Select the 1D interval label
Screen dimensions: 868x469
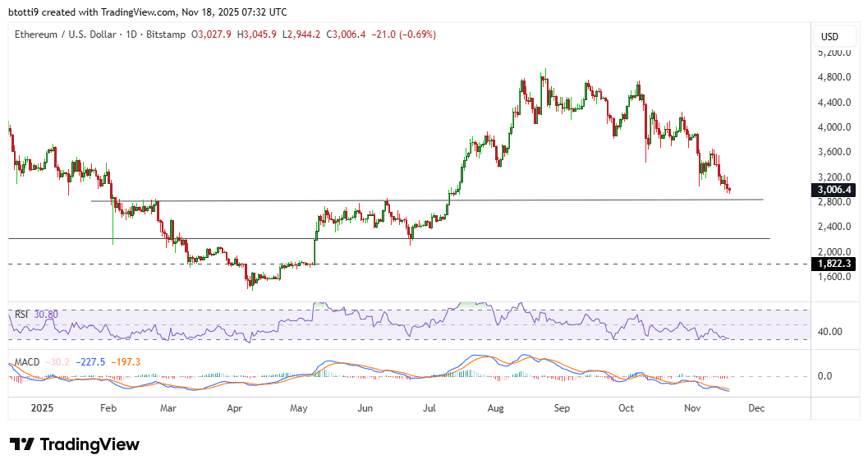(131, 34)
